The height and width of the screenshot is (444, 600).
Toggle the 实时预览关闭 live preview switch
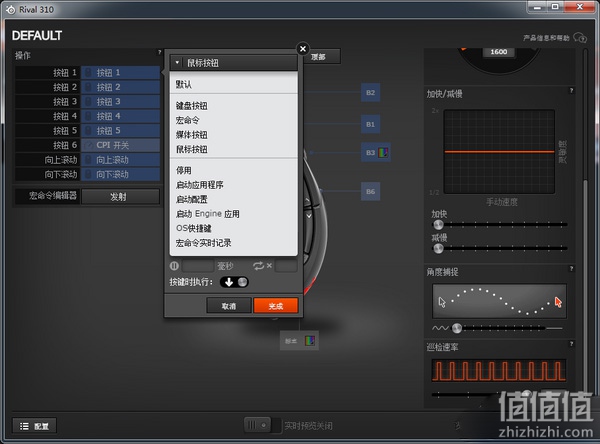coord(263,425)
